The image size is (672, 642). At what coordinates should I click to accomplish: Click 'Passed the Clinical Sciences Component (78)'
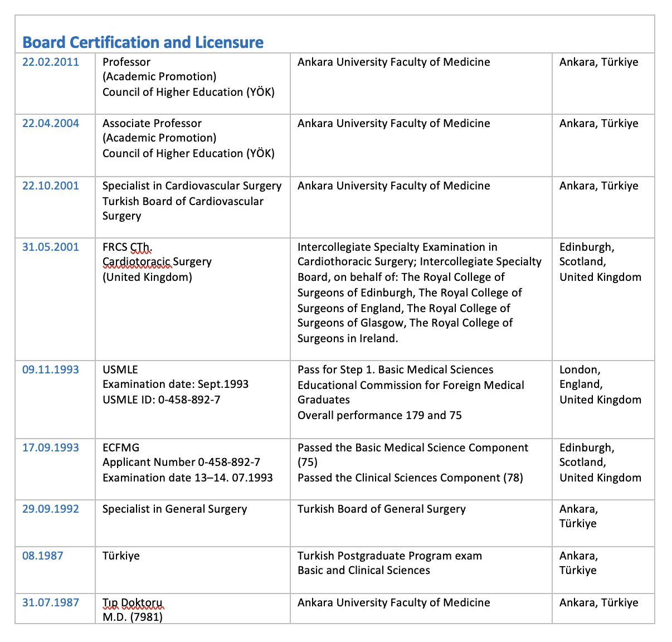click(410, 478)
